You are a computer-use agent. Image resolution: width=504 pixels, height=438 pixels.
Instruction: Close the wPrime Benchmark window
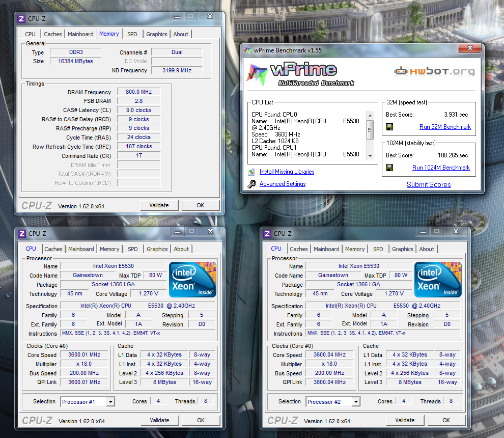470,48
